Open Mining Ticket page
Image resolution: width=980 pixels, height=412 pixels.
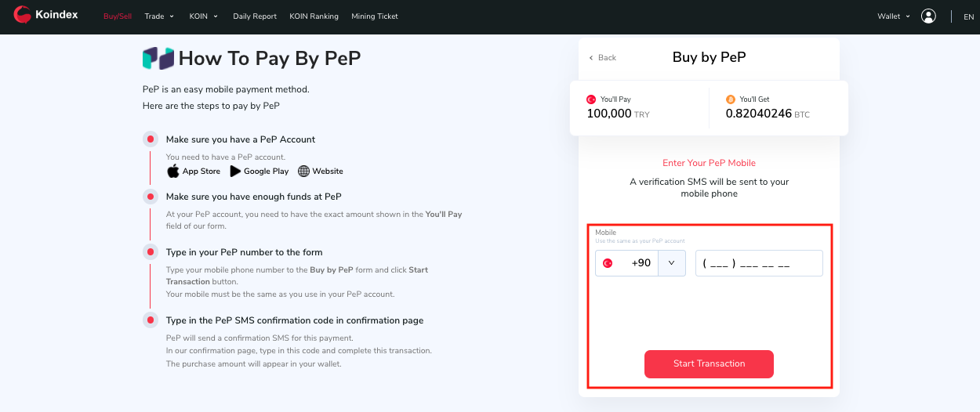coord(375,16)
